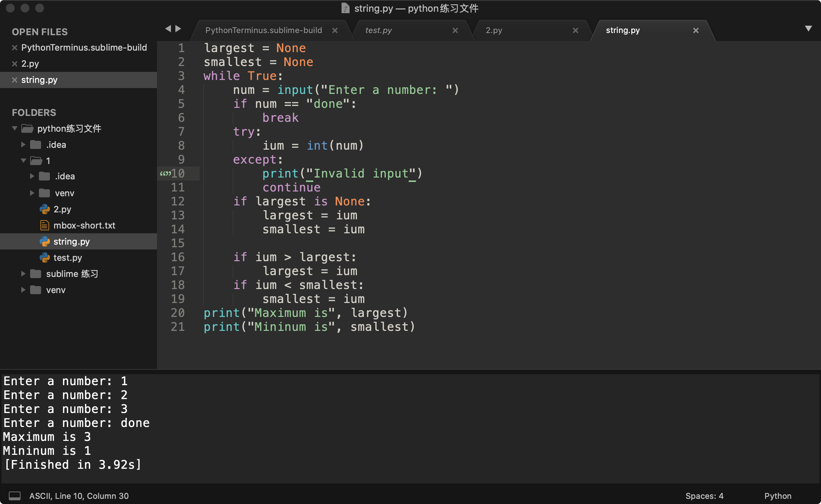Open the tab list dropdown arrow
This screenshot has width=821, height=504.
pyautogui.click(x=808, y=29)
